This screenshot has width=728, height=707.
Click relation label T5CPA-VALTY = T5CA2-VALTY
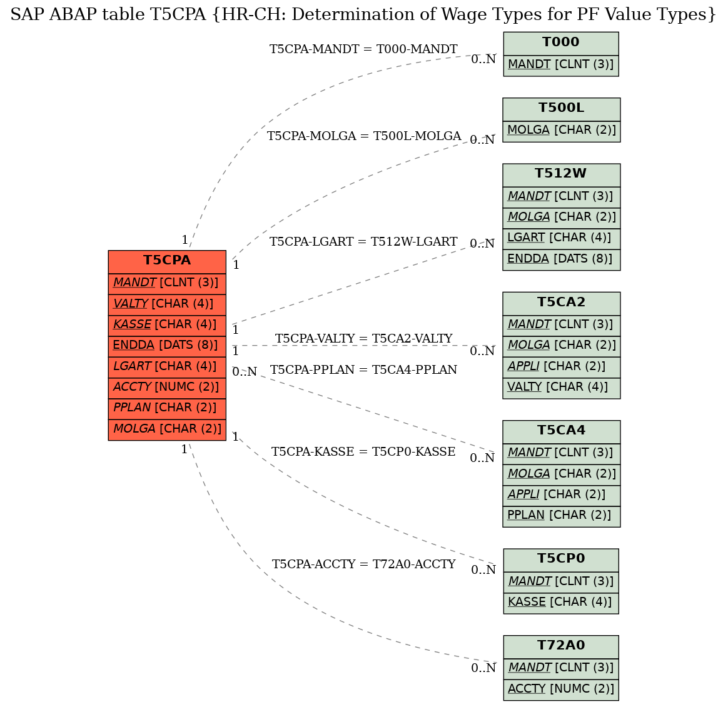363,339
